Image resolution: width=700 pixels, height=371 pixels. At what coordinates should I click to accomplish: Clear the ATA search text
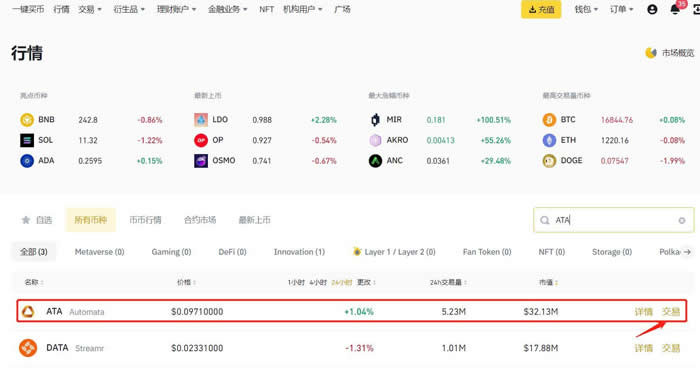click(682, 220)
